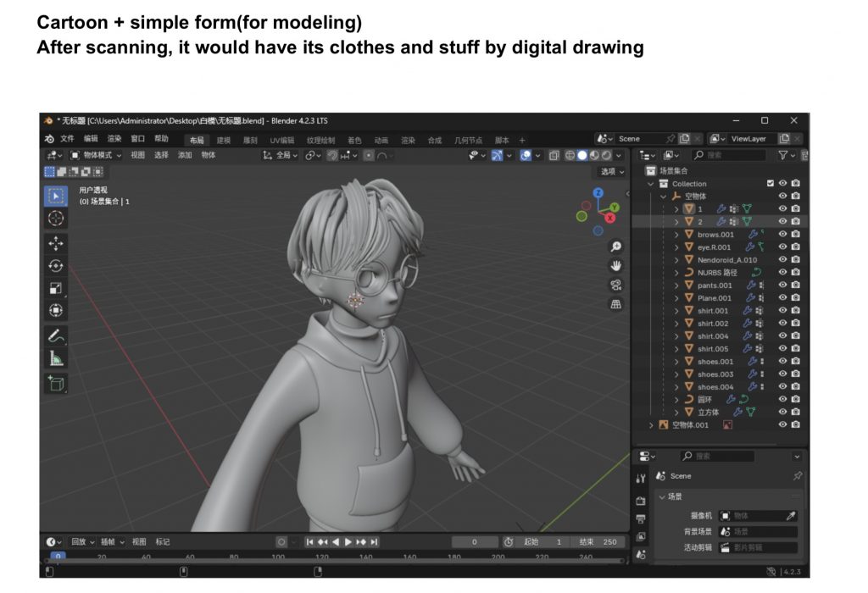This screenshot has width=868, height=593.
Task: Click the zoom magnifier viewport gizmo
Action: 616,247
